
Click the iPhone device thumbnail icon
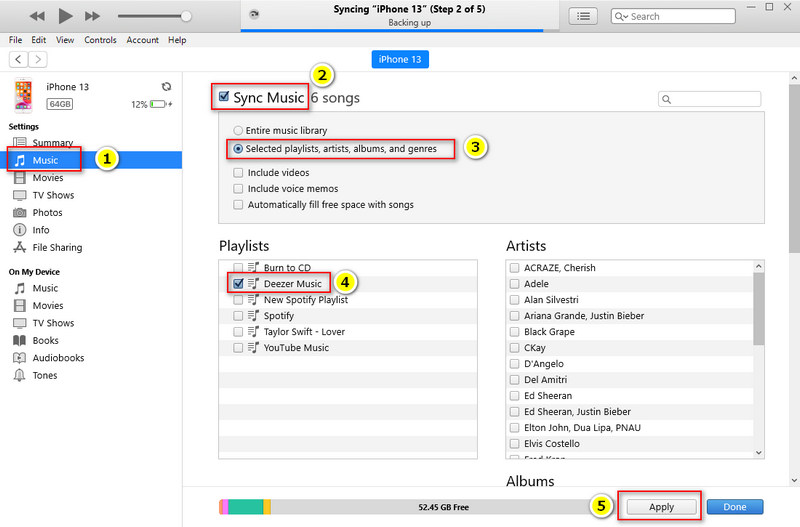[23, 95]
